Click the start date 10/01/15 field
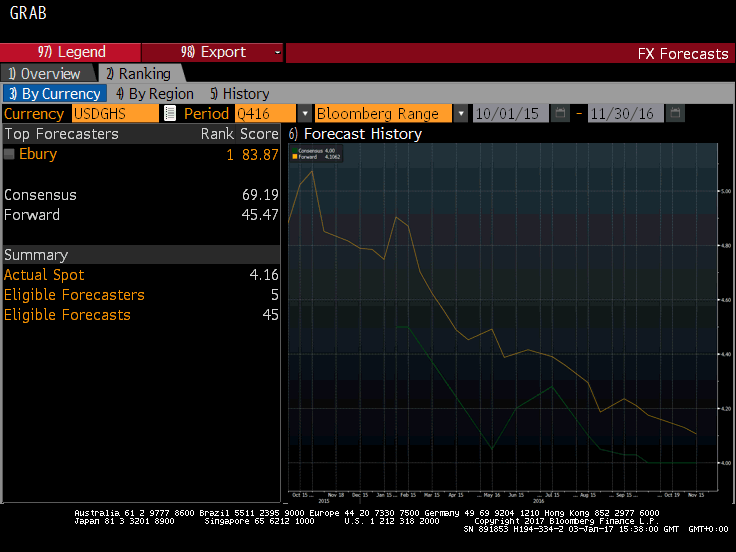 510,114
